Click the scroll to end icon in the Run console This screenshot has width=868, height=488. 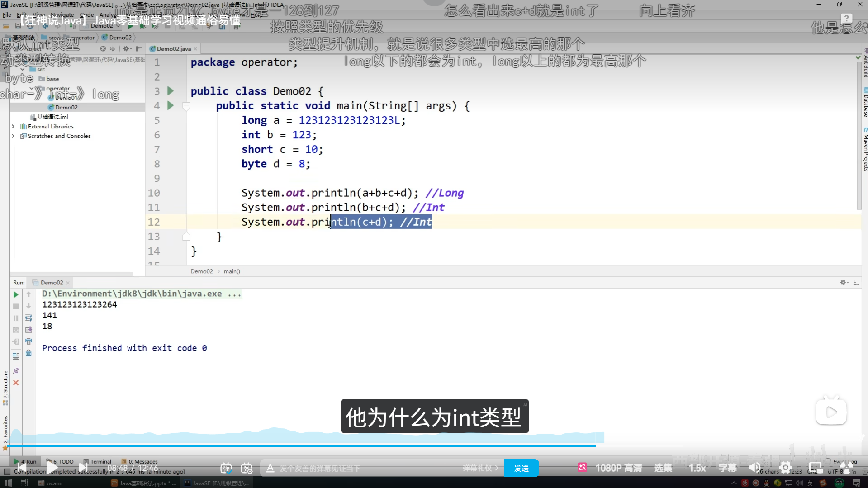pos(28,330)
